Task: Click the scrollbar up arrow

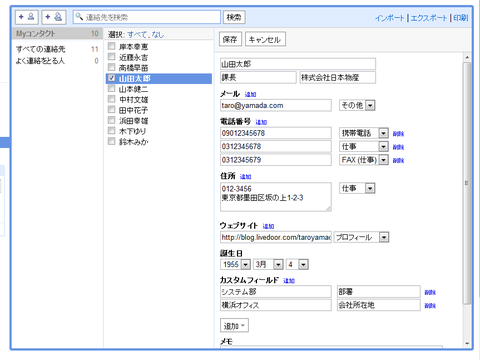Action: (467, 58)
